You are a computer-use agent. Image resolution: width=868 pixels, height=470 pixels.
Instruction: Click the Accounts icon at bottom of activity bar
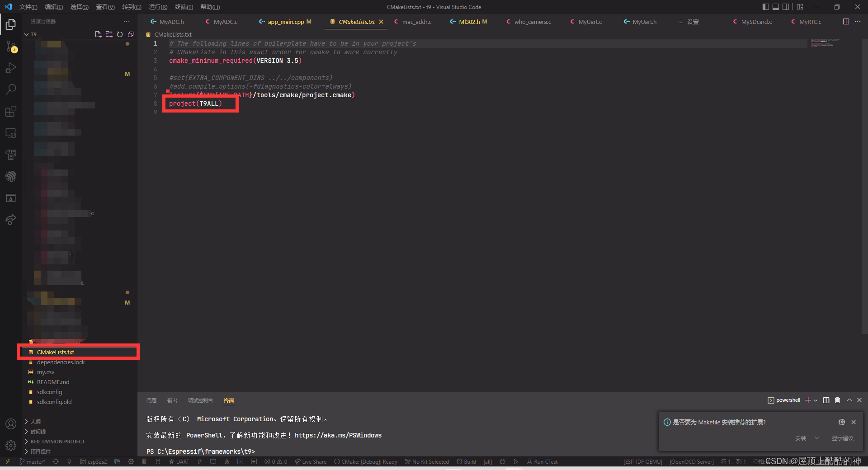coord(11,424)
